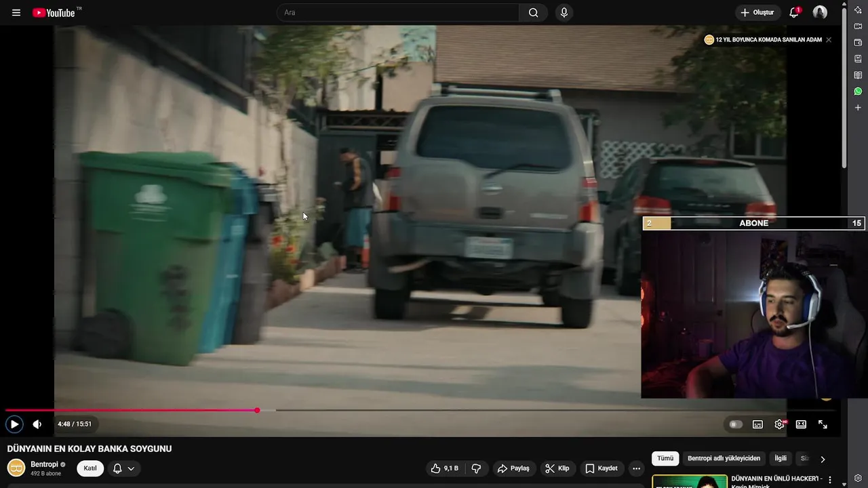This screenshot has width=868, height=488.
Task: Click the video title DÜNYANIN EN KOLAY BANKA SOYGUNU
Action: click(90, 449)
